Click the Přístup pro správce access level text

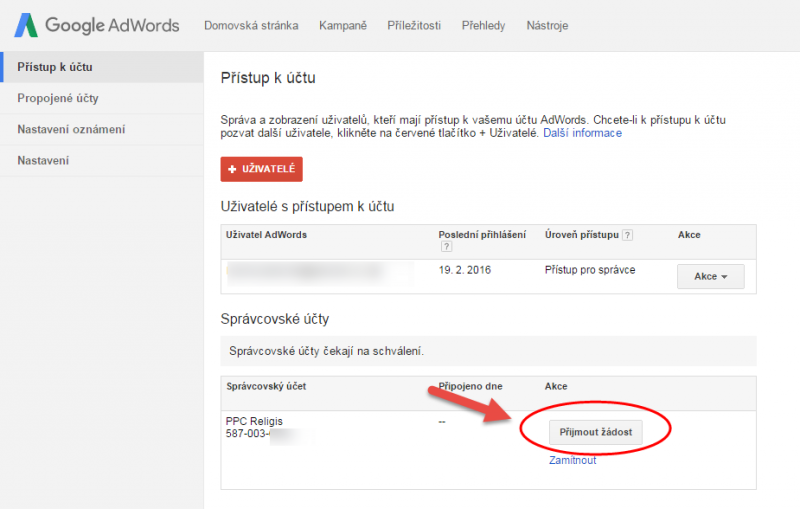coord(590,270)
